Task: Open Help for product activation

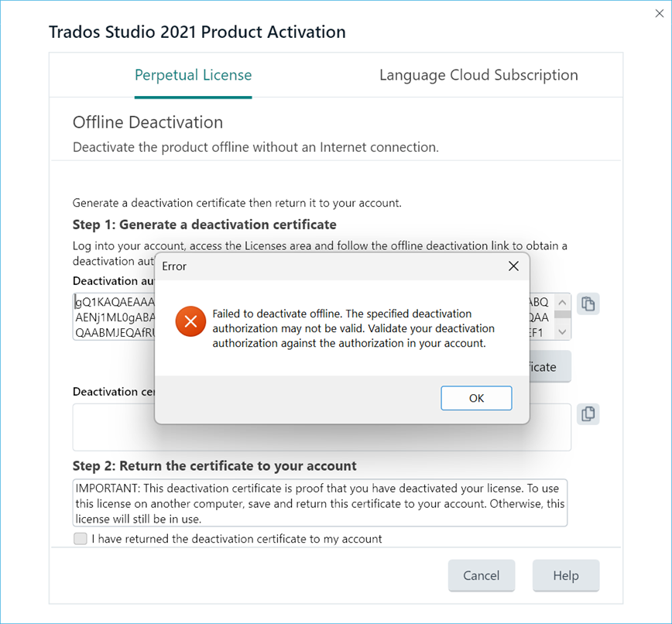Action: (x=566, y=575)
